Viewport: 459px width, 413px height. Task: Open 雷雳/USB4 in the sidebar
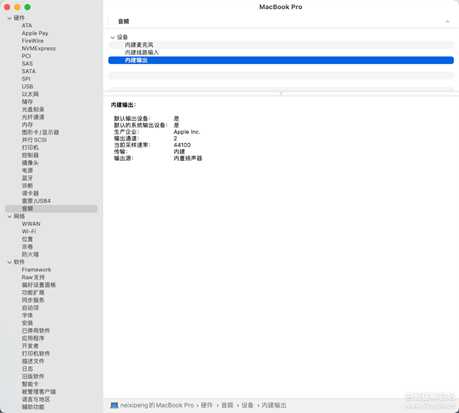pyautogui.click(x=36, y=201)
